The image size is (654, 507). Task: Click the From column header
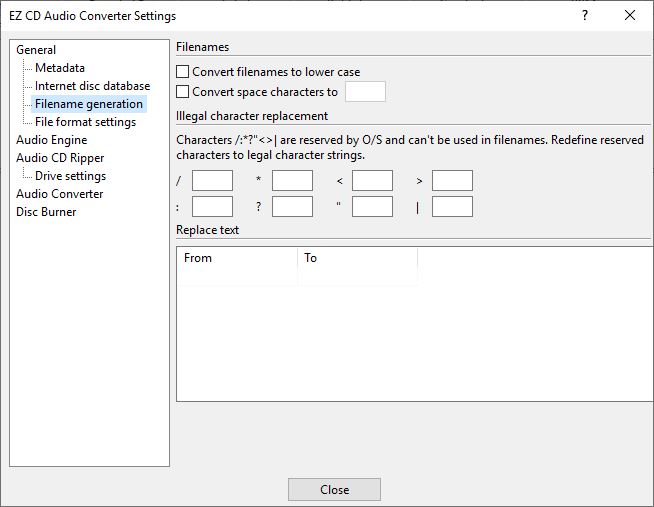tap(237, 258)
